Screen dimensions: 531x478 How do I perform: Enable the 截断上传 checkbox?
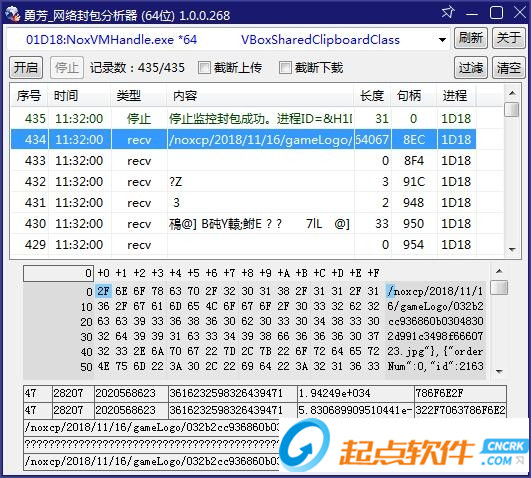[204, 67]
